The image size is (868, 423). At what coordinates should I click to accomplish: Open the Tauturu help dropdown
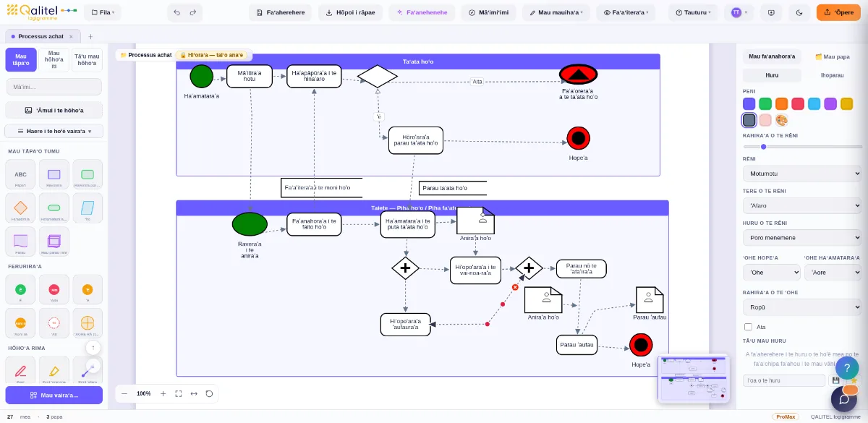(694, 12)
